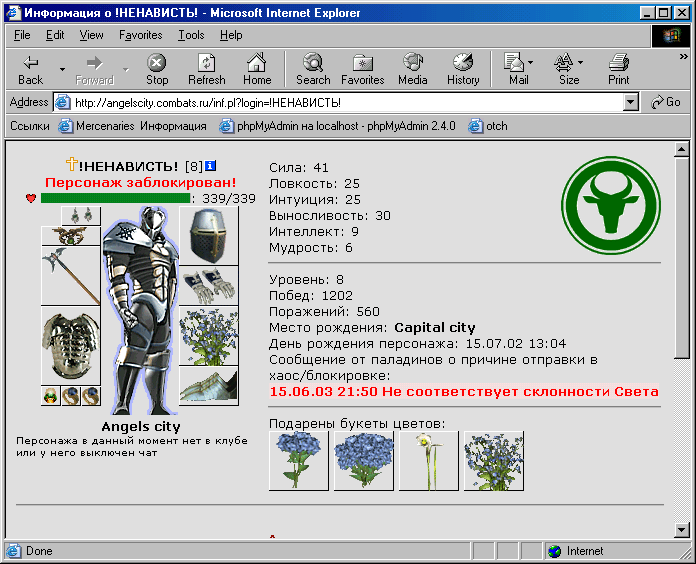Open the Favorites menu
This screenshot has width=696, height=564.
141,35
